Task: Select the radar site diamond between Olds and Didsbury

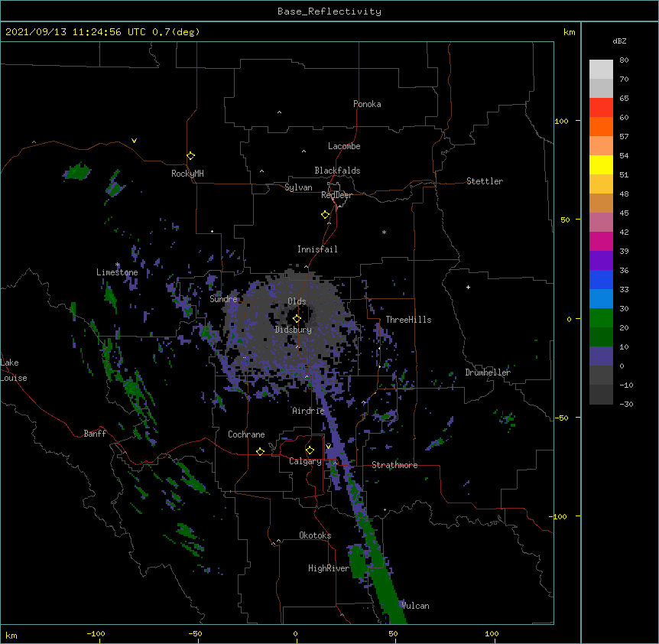Action: 297,319
